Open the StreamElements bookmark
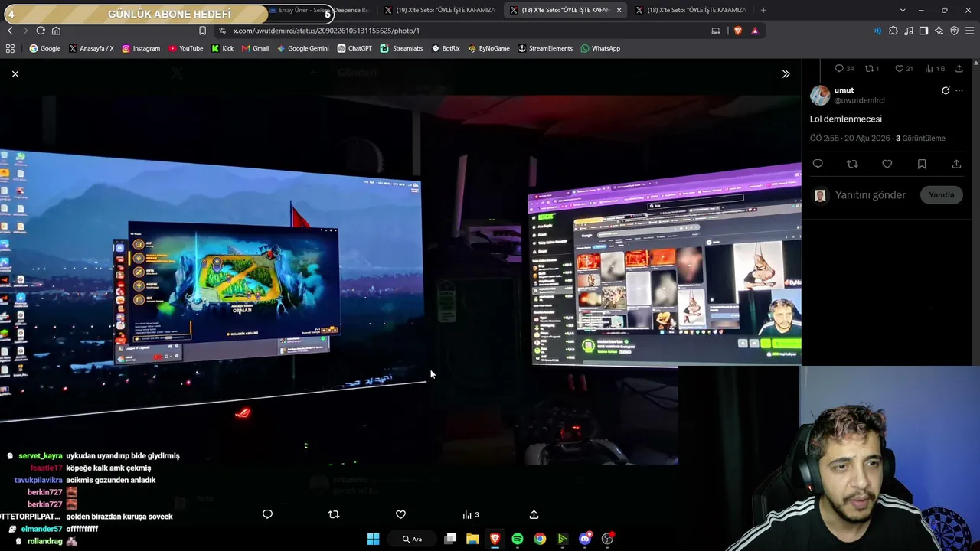 545,48
